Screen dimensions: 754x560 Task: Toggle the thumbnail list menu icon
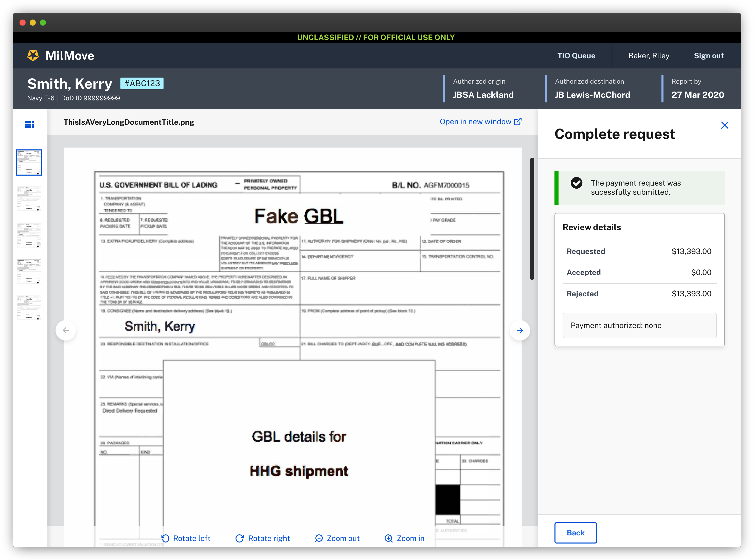coord(29,125)
